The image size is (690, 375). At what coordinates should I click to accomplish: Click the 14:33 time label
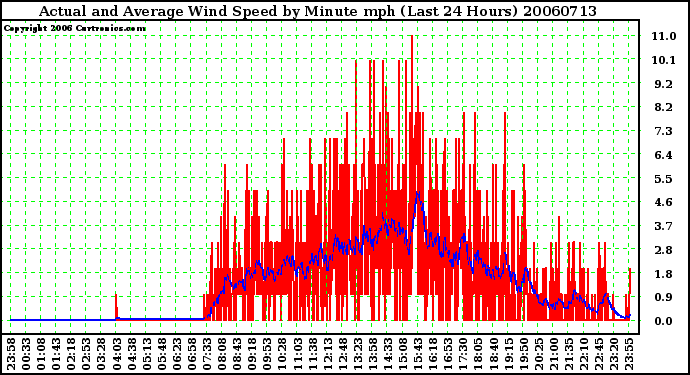(388, 354)
